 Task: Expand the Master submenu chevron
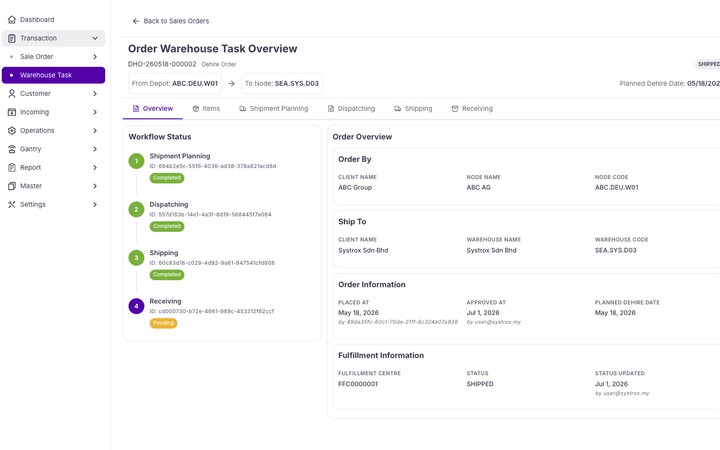coord(95,186)
